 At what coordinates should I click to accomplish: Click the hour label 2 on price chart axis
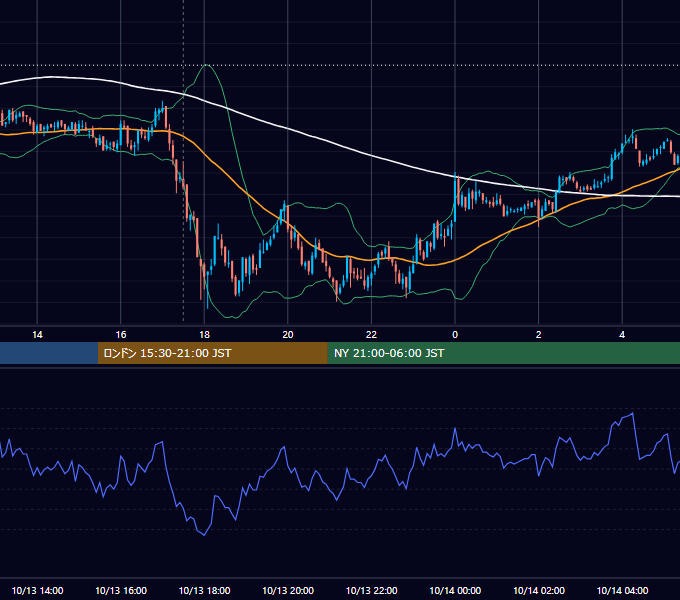(x=539, y=334)
